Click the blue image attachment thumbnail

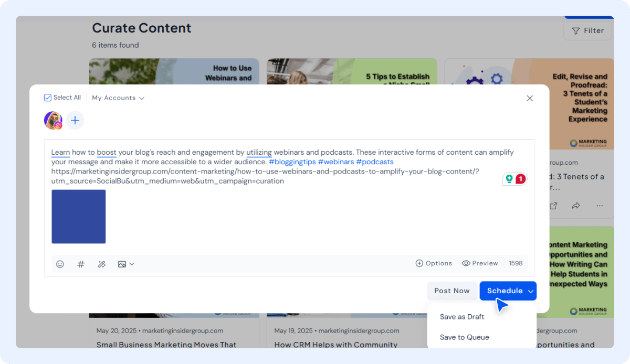coord(79,217)
